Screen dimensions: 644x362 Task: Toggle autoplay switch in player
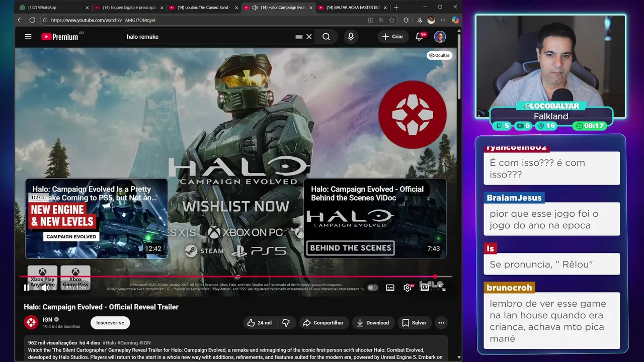click(x=372, y=288)
